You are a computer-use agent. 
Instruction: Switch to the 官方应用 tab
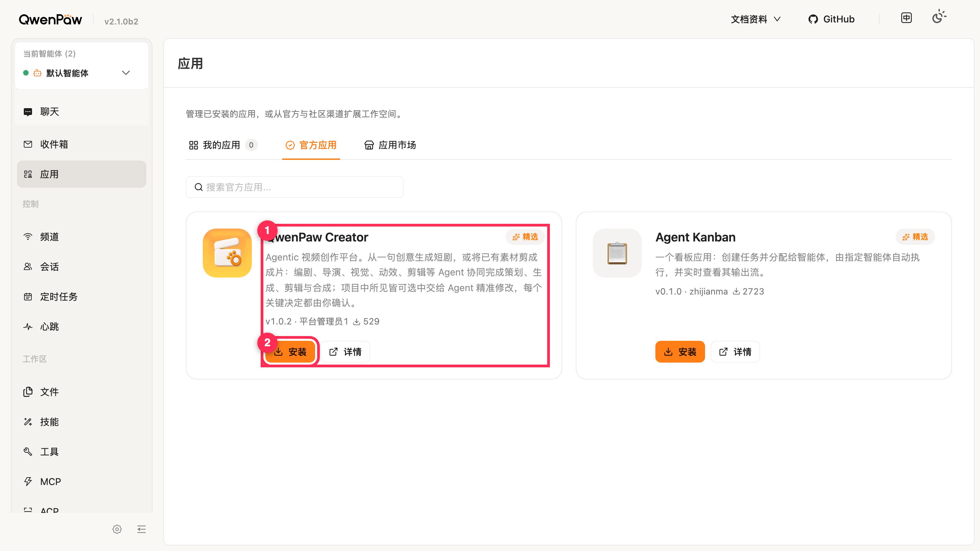(311, 145)
